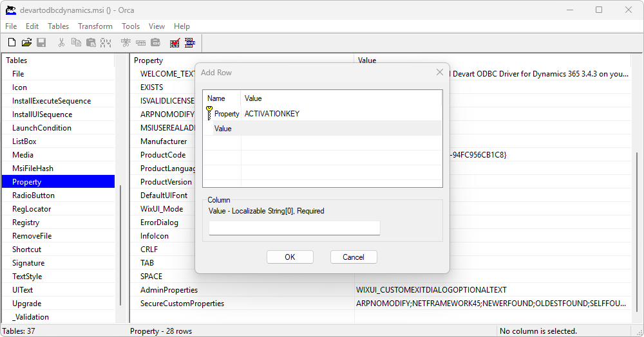Select the Value row in Add Row list
The image size is (644, 337).
pos(323,129)
